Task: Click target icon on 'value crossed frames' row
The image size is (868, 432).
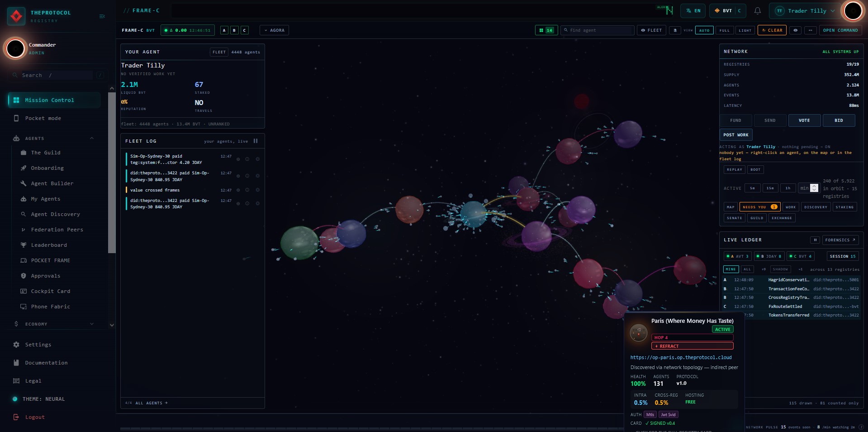Action: pyautogui.click(x=258, y=190)
